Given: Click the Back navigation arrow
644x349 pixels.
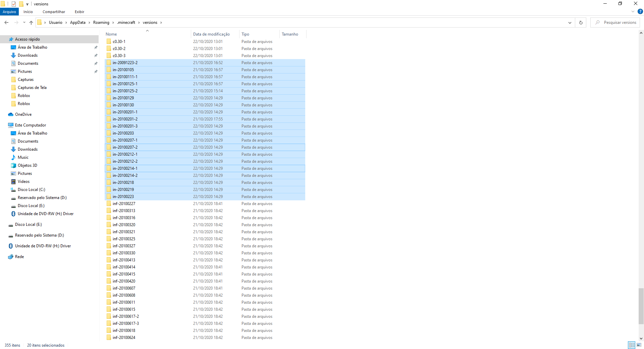Looking at the screenshot, I should [6, 22].
